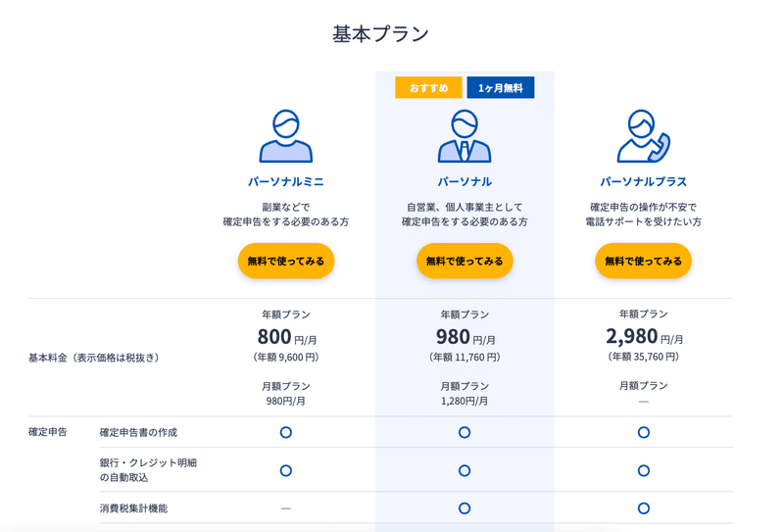This screenshot has height=532, width=784.
Task: Click the circle for 確定申告書の作成 under パーソナル
Action: [x=465, y=432]
